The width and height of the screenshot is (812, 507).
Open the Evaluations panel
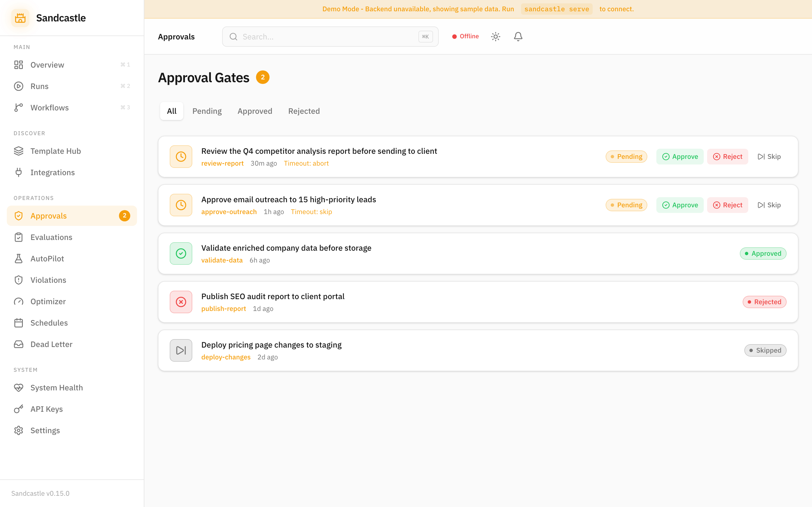pyautogui.click(x=51, y=237)
